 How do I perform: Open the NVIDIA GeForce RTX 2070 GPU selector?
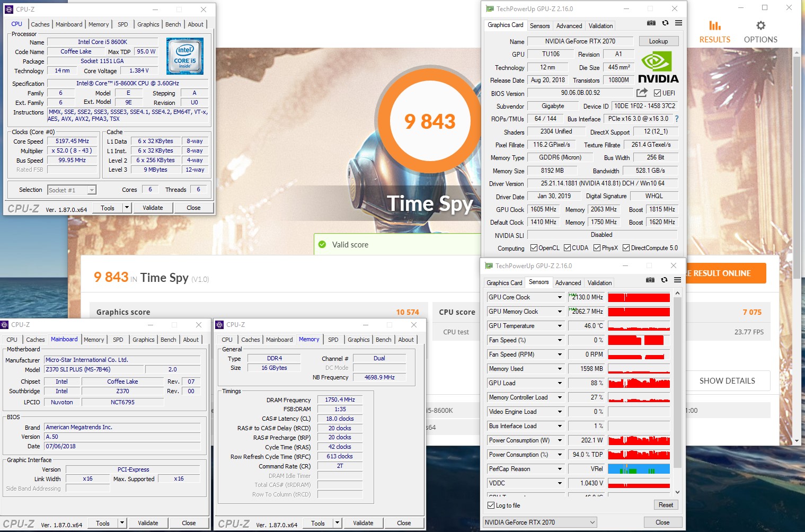tap(540, 522)
